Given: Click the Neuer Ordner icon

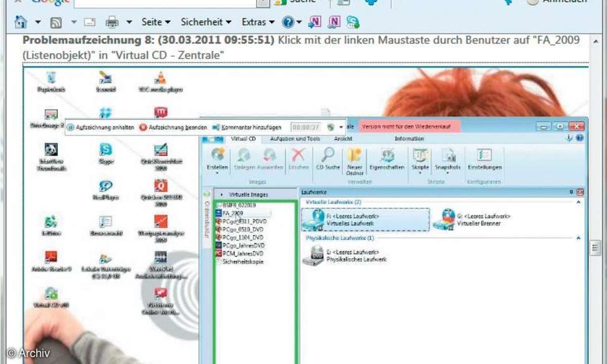Looking at the screenshot, I should click(x=354, y=154).
